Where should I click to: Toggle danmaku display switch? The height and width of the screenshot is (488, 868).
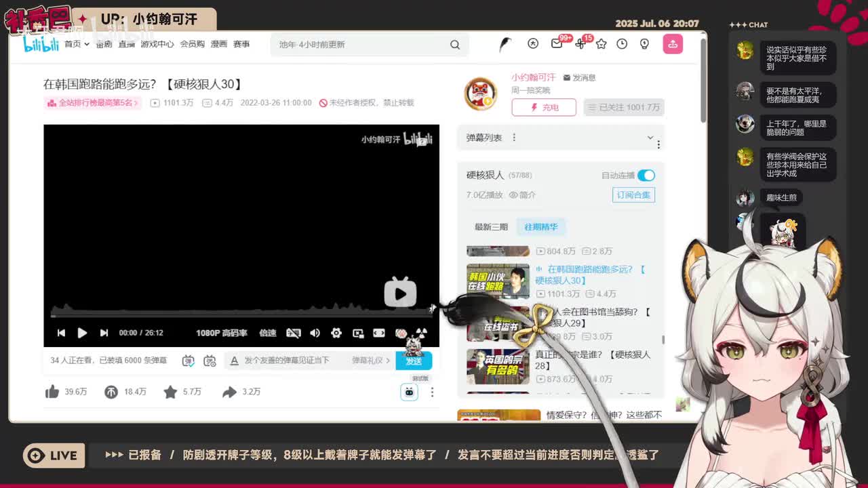(x=189, y=361)
